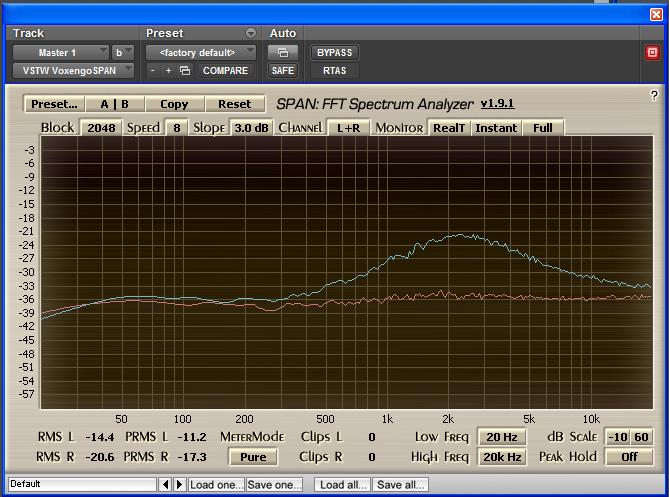The image size is (669, 497).
Task: Change Low Freq 20 Hz value
Action: point(501,437)
